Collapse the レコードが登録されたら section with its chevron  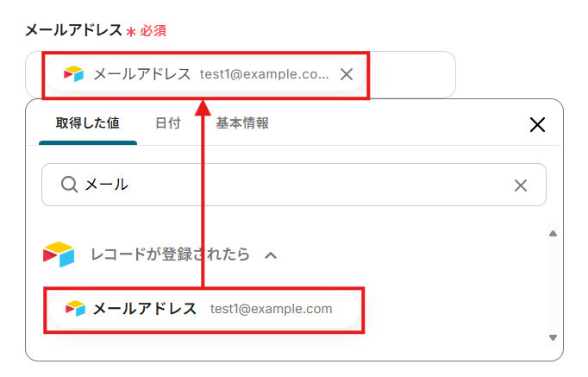(271, 255)
